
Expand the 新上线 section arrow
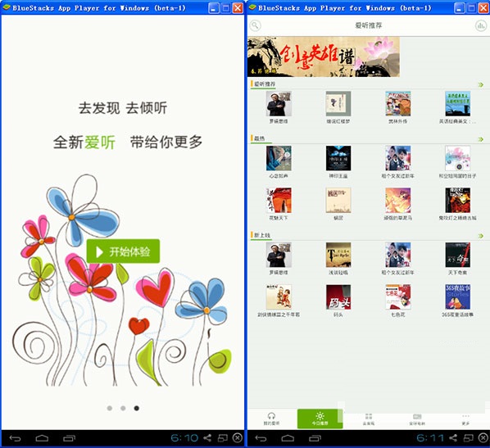coord(481,236)
